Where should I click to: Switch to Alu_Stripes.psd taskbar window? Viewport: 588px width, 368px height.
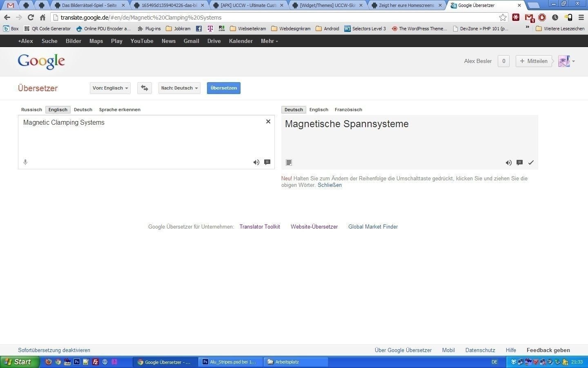coord(230,362)
